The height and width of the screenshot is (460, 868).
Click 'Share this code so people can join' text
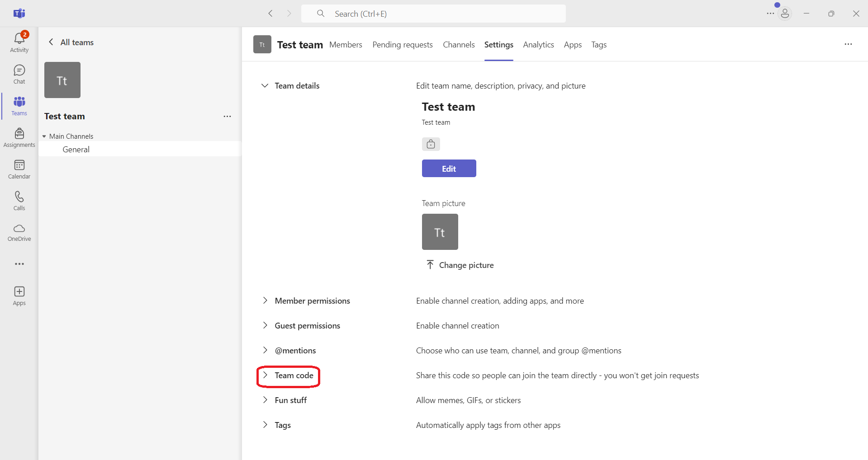point(557,376)
